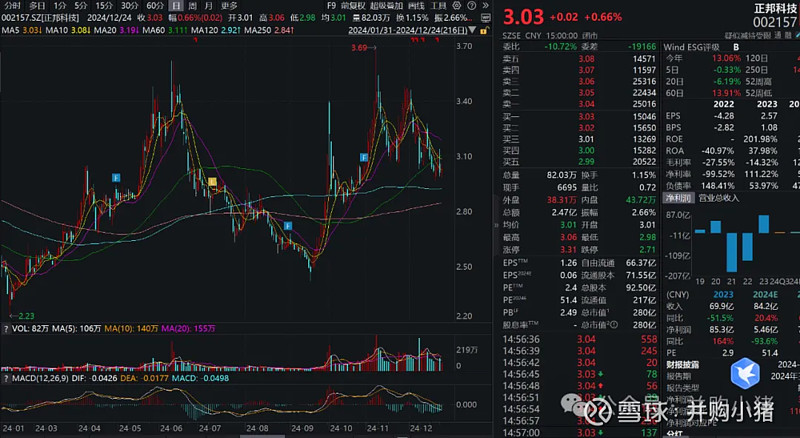Expand more toolbar options double-chevron

pos(485,6)
